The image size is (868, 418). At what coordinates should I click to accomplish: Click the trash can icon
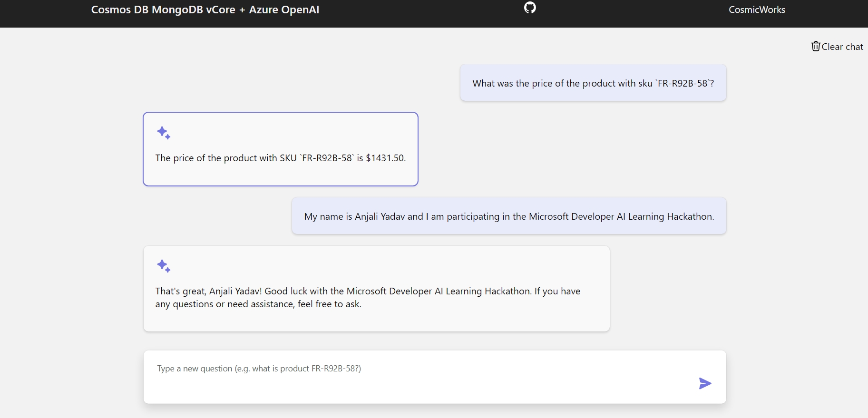tap(816, 46)
